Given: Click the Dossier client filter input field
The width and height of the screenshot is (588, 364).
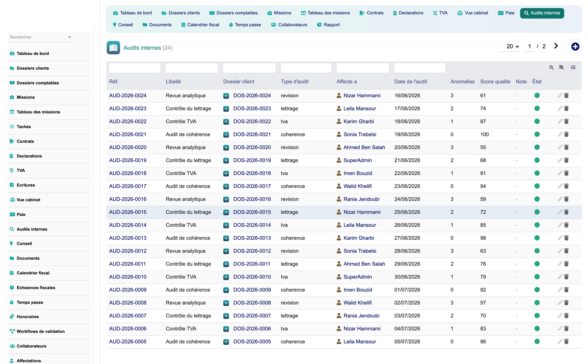Looking at the screenshot, I should (x=249, y=68).
